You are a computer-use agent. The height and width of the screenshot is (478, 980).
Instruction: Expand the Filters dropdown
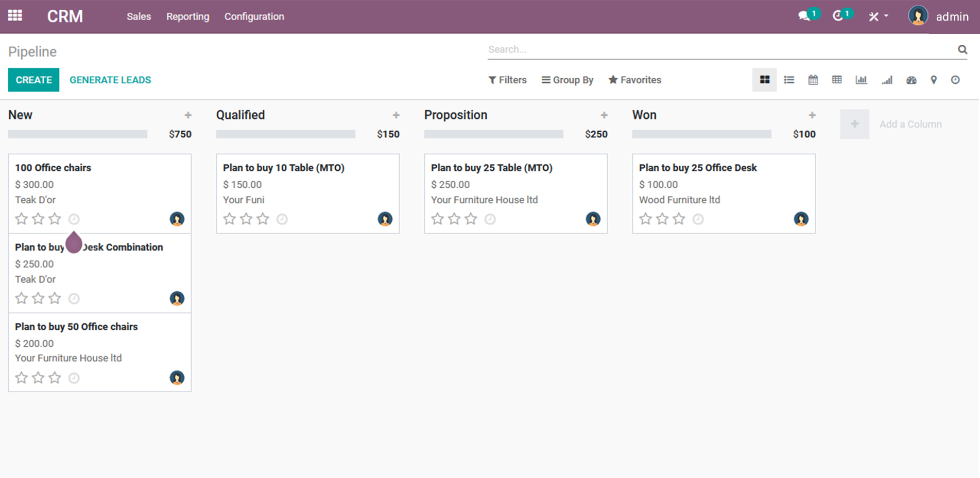(507, 80)
